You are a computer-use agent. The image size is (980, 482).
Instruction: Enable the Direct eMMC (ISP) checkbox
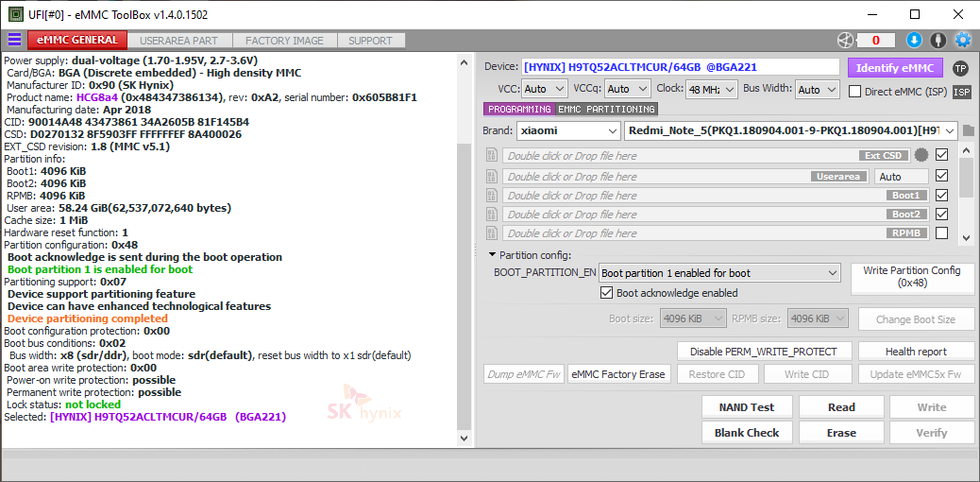855,92
